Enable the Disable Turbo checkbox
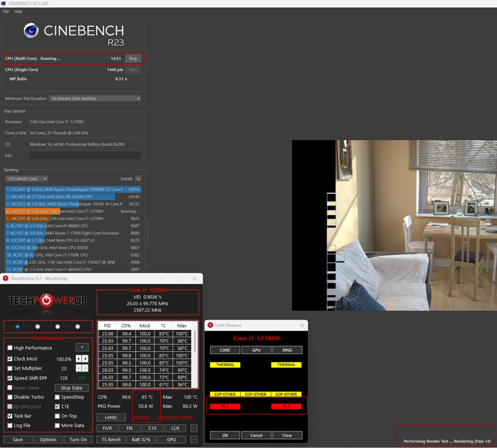Image resolution: width=497 pixels, height=448 pixels. (10, 397)
